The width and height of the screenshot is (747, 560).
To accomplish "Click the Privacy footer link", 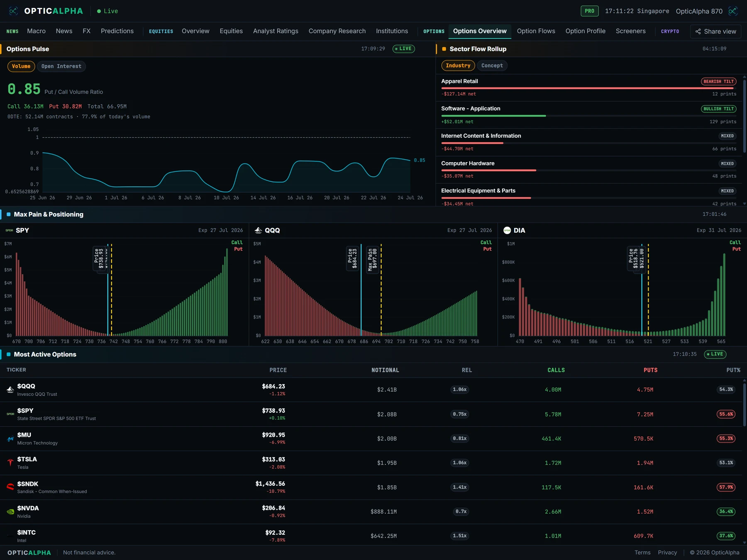I will pyautogui.click(x=667, y=553).
